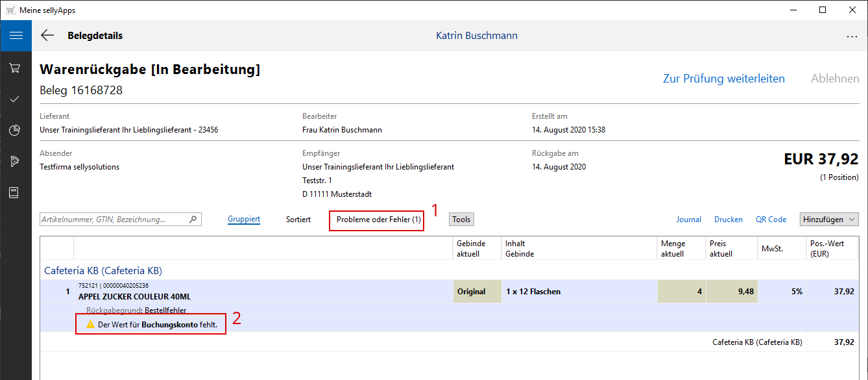Click the yellow warning triangle icon
868x380 pixels.
[x=91, y=324]
